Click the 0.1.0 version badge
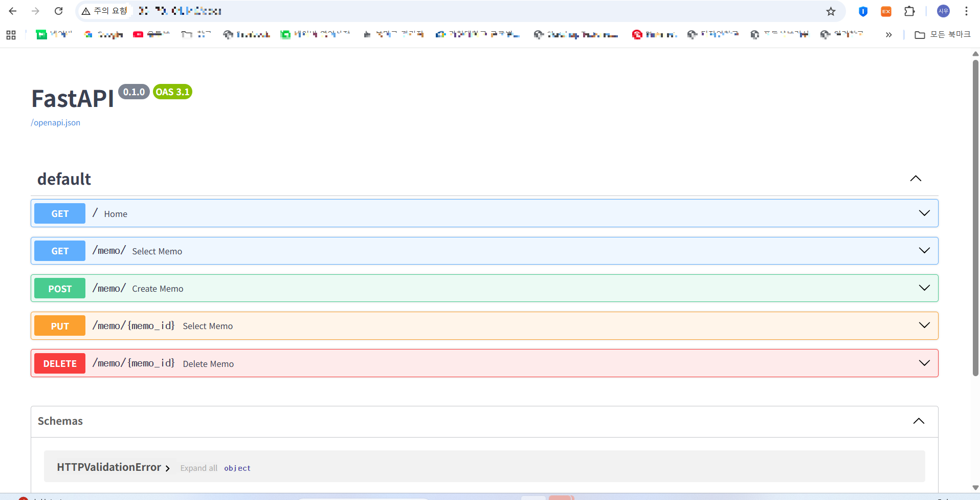980x500 pixels. tap(134, 92)
